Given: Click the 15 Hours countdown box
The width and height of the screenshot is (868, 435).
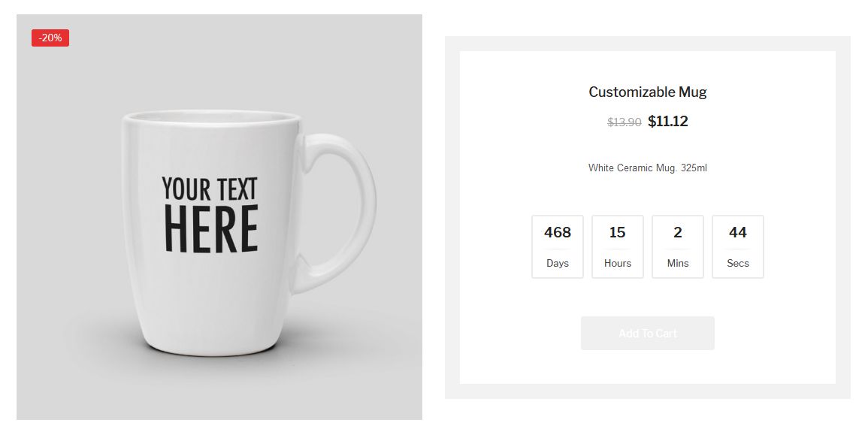Looking at the screenshot, I should 617,246.
